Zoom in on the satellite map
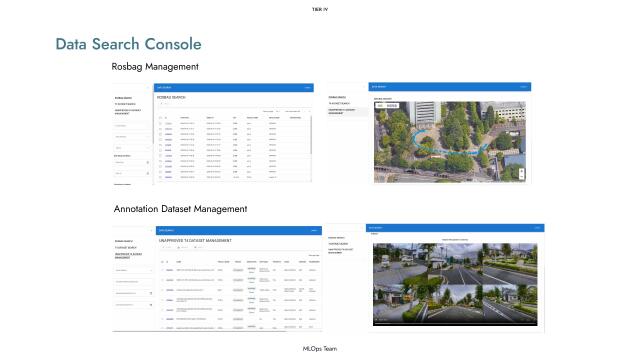 point(522,171)
